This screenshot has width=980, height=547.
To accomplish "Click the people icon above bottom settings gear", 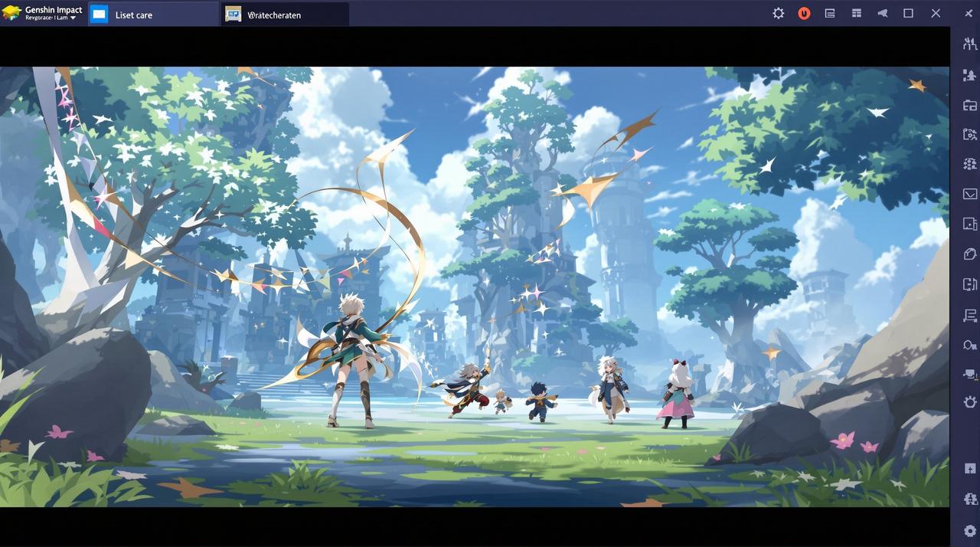I will point(969,499).
